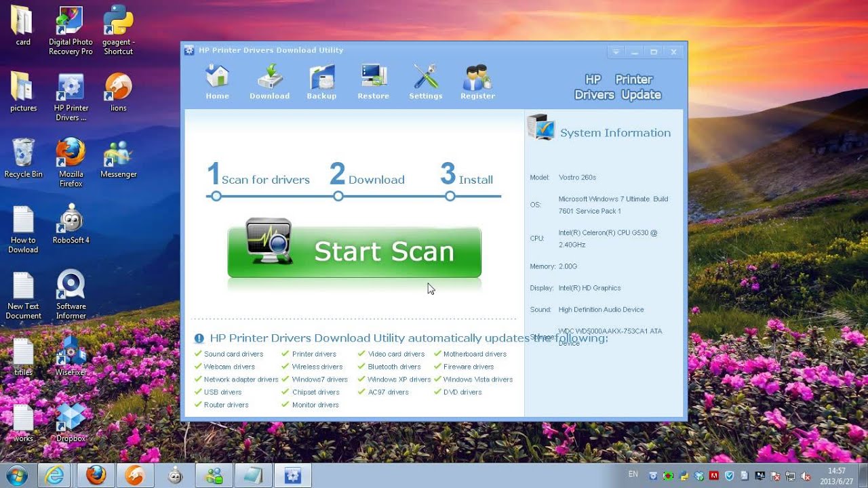Select the Dropbox desktop shortcut
The image size is (868, 488).
click(71, 423)
